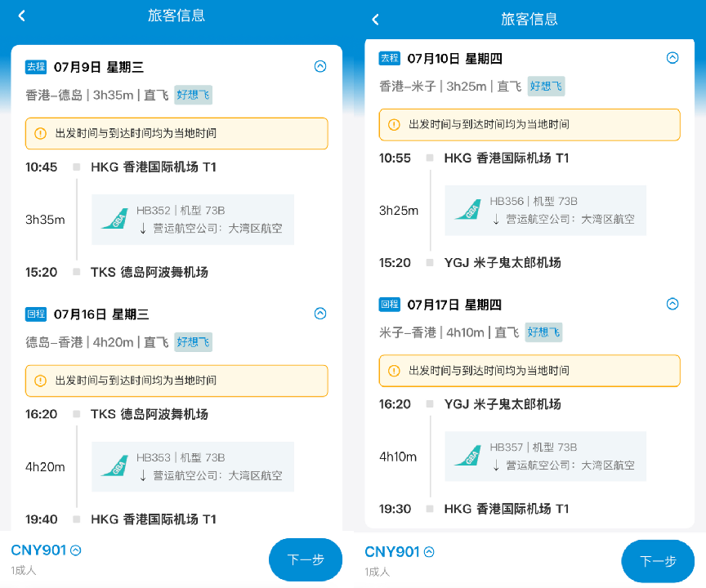
Task: Tap the GBA airline logo for flight HB356
Action: 468,210
